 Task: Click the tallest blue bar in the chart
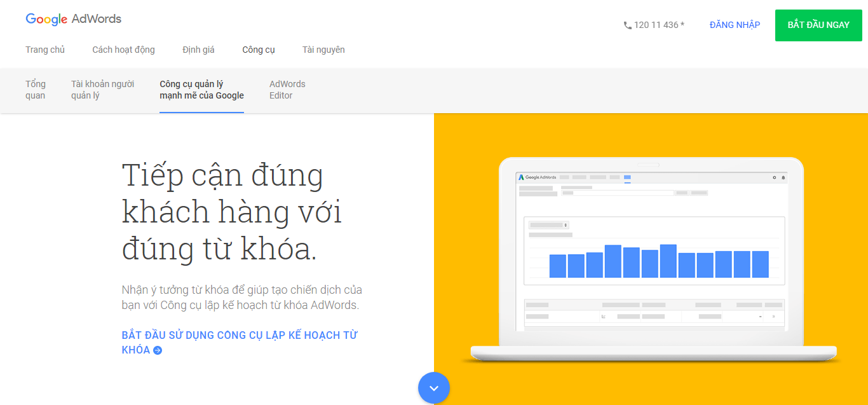668,261
